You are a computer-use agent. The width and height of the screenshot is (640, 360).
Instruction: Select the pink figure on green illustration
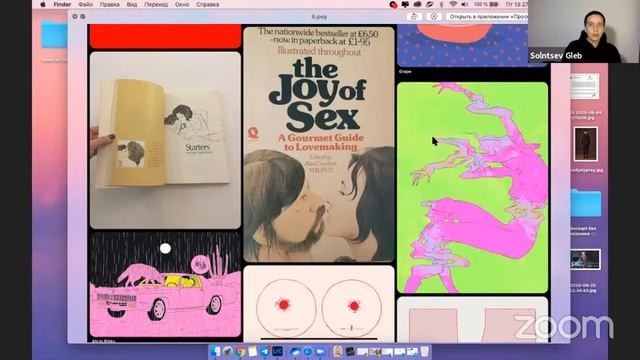pyautogui.click(x=472, y=187)
